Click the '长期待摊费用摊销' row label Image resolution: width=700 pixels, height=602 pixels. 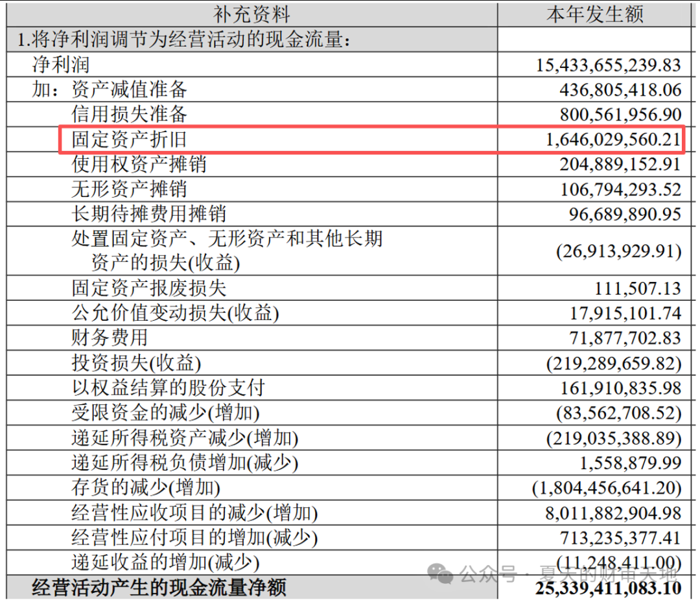[x=148, y=214]
